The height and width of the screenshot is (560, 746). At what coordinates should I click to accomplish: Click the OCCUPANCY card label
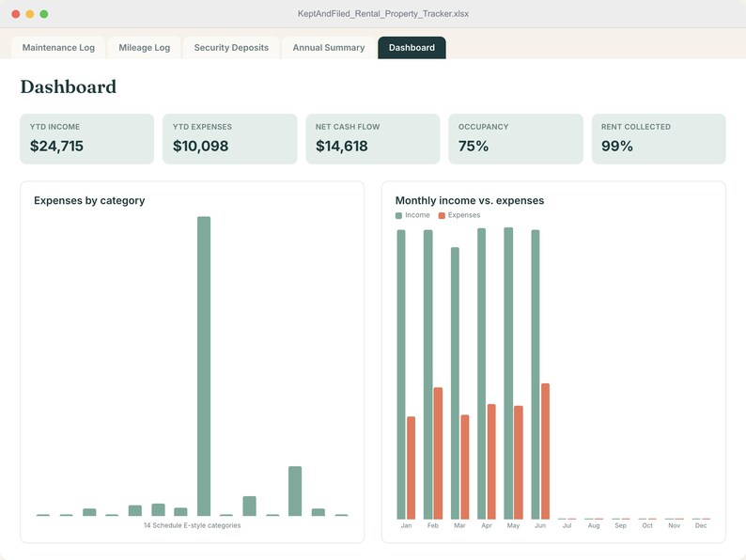483,127
